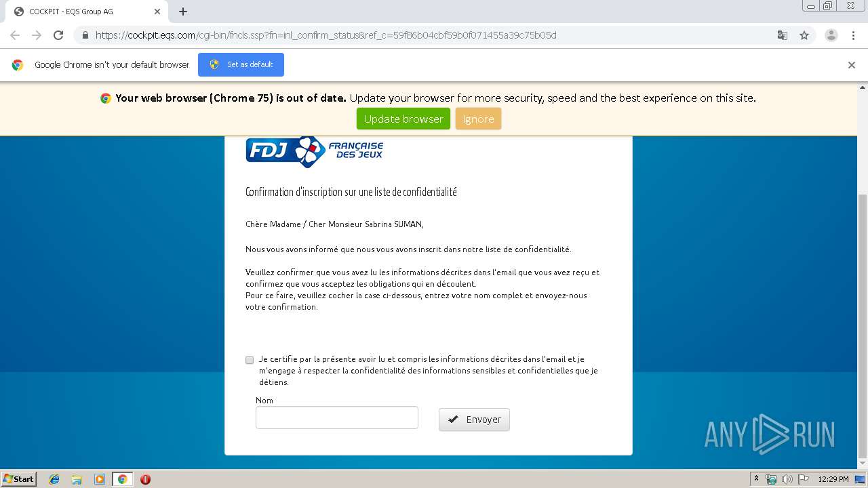This screenshot has width=868, height=488.
Task: Open the Windows Start button
Action: click(x=19, y=479)
